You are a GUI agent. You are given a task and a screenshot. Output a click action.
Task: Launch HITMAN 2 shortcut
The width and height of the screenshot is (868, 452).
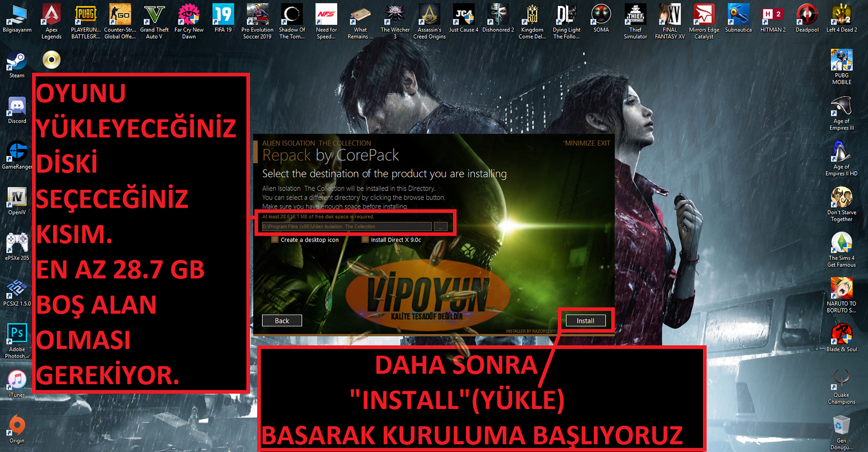773,19
